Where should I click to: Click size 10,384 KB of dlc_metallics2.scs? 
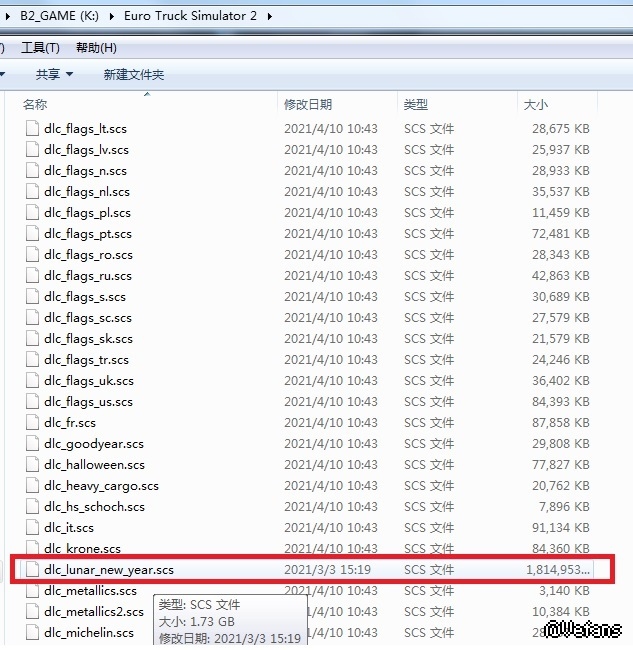point(561,612)
